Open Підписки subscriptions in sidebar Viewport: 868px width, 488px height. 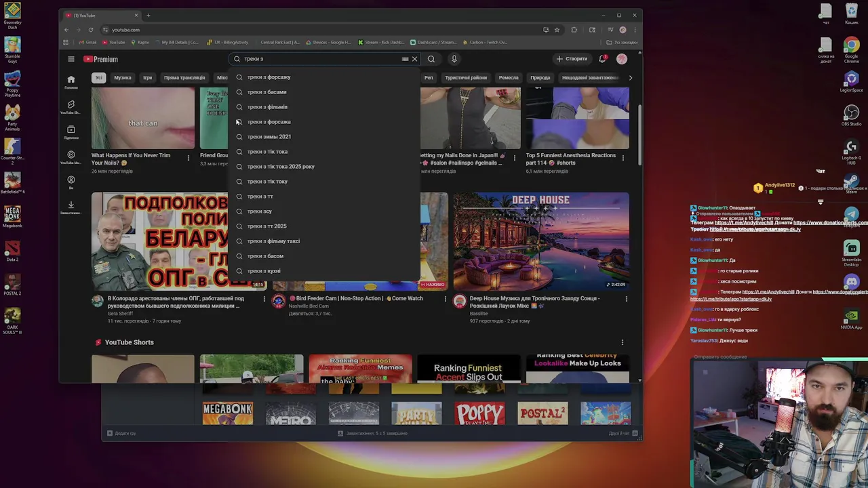pos(71,132)
